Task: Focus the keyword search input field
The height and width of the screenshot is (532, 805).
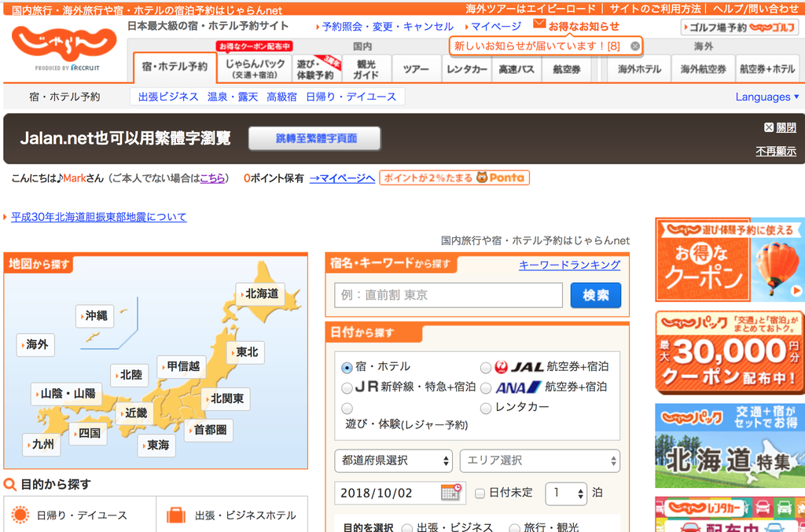Action: click(x=448, y=295)
